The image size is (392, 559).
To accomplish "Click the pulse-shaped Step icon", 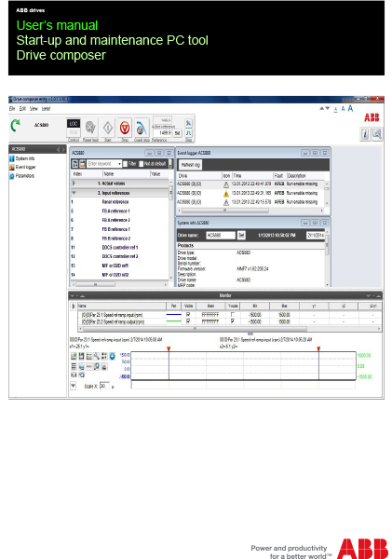I will coord(188,133).
